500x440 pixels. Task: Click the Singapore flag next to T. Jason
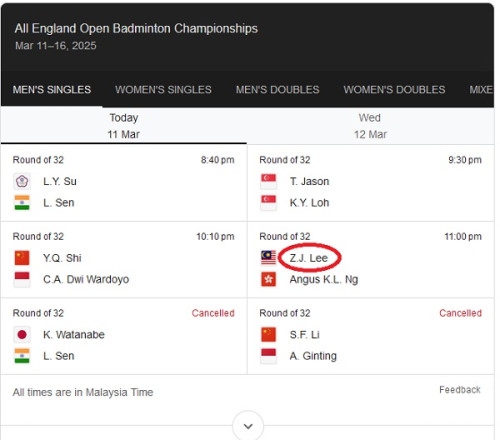[269, 182]
